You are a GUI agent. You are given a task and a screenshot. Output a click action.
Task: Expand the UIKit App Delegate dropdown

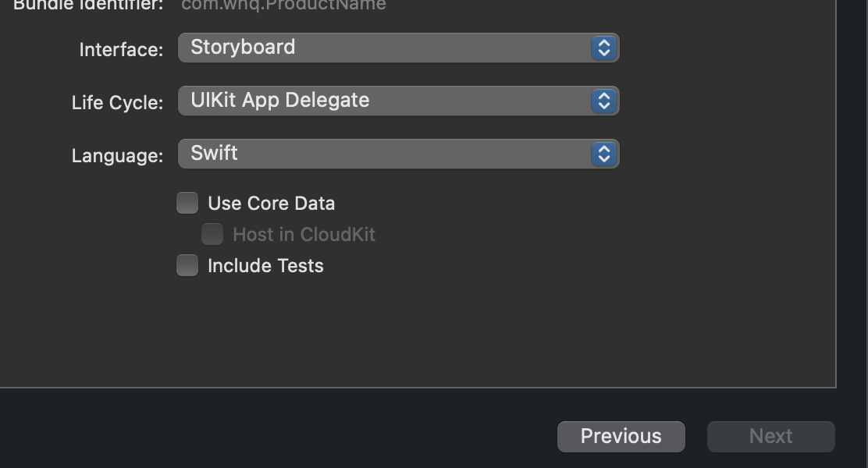384,101
